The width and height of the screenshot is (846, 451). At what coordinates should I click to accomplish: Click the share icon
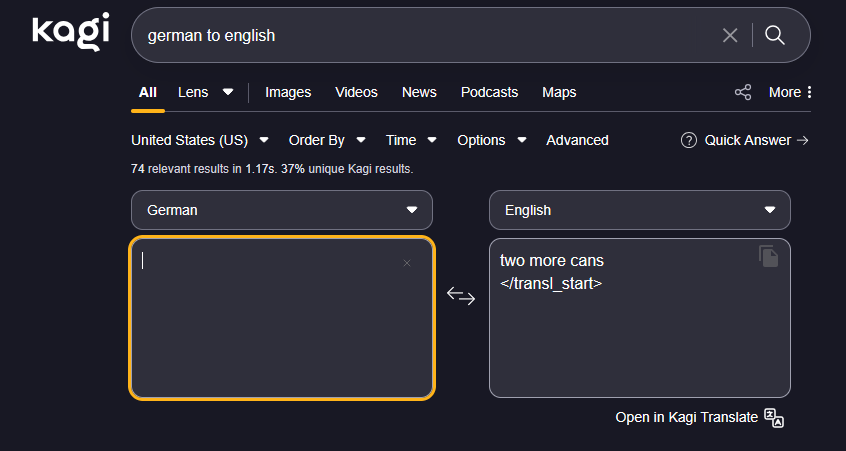tap(743, 92)
